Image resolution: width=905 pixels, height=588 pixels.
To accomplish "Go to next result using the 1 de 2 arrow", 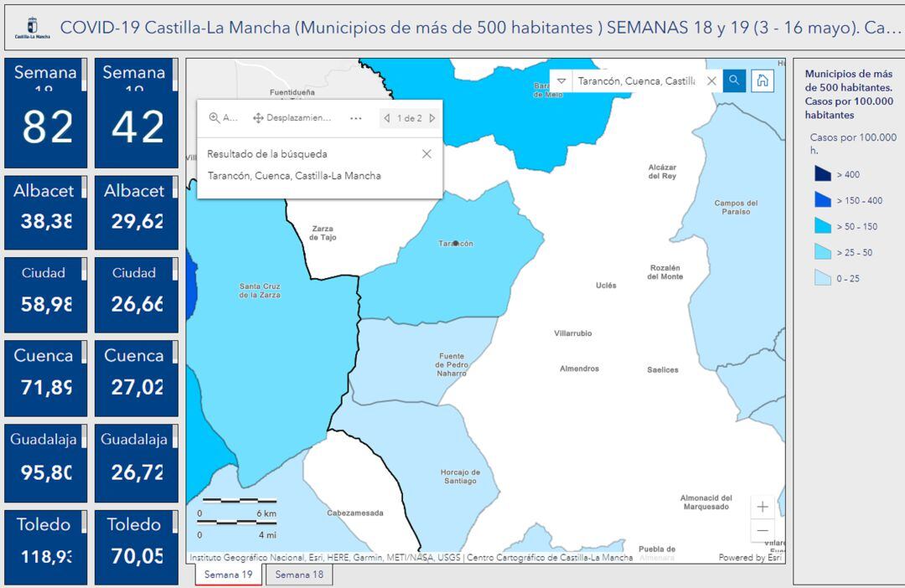I will pyautogui.click(x=431, y=117).
